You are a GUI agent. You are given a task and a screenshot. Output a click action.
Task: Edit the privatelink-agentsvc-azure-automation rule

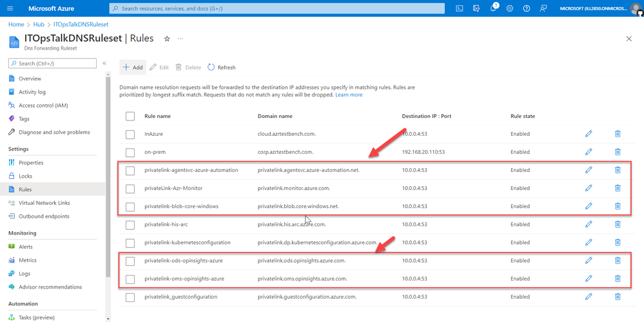point(589,170)
